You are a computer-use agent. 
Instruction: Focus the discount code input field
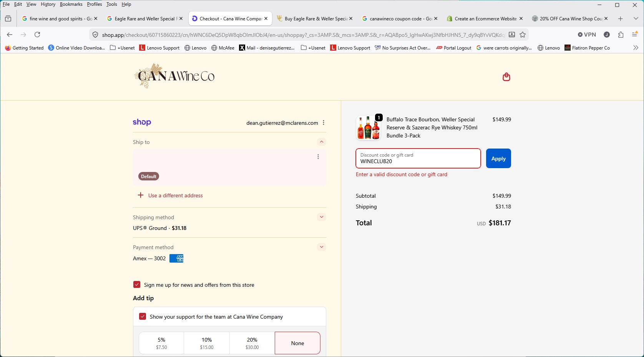coord(418,159)
